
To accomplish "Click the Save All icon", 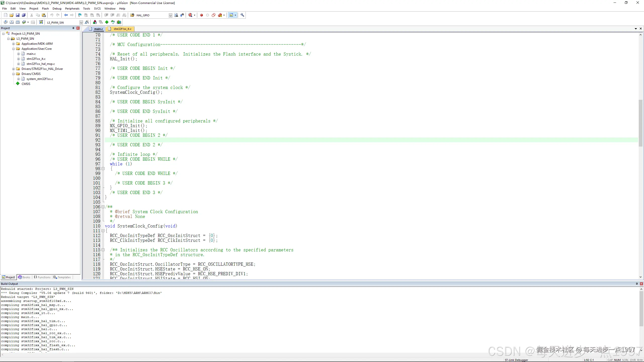I will [24, 15].
